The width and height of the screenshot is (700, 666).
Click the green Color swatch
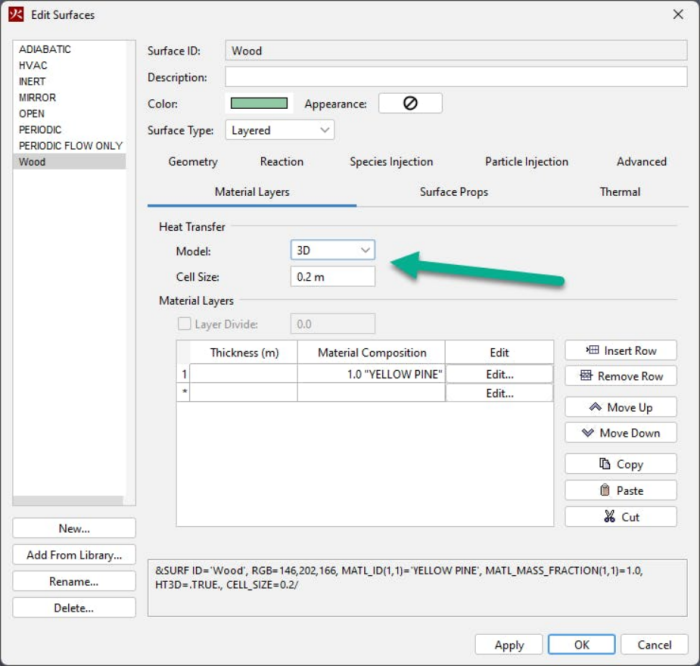259,103
